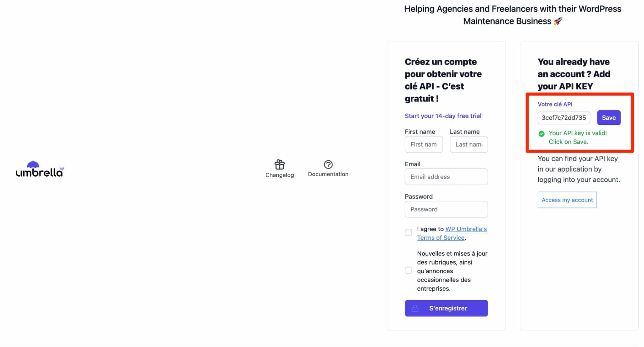644x347 pixels.
Task: Click the Changelog label
Action: (x=280, y=175)
